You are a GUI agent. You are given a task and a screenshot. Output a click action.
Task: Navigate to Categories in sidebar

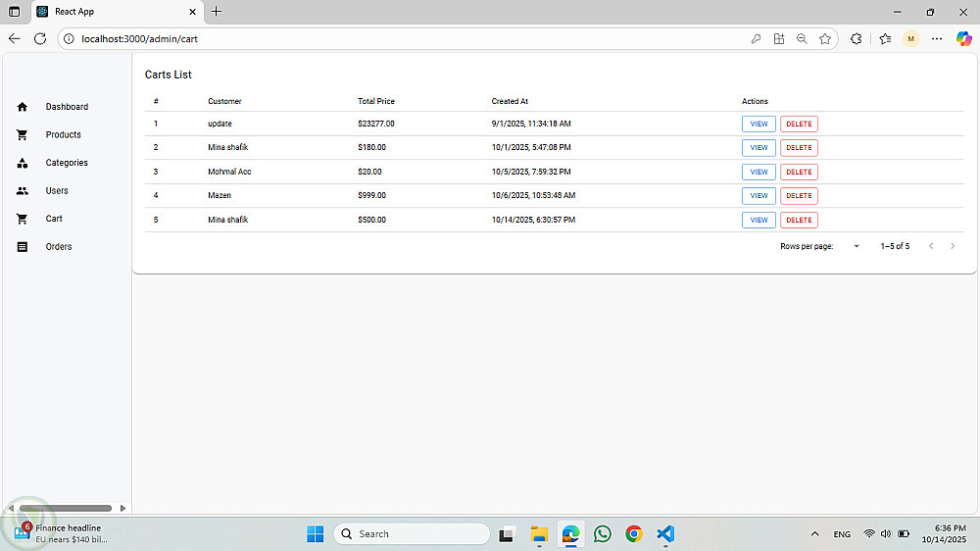[x=67, y=163]
